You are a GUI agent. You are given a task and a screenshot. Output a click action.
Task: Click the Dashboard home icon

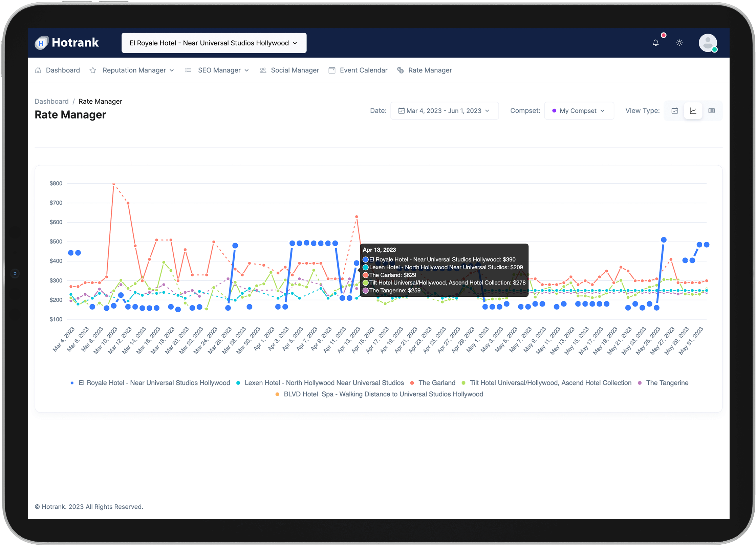[x=38, y=70]
